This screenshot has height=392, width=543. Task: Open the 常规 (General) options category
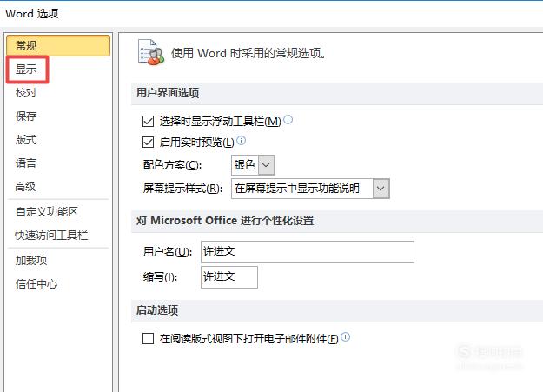tap(58, 45)
